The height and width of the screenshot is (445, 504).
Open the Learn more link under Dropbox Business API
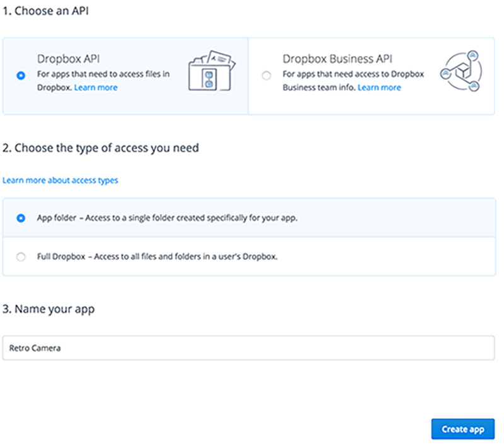(x=379, y=87)
